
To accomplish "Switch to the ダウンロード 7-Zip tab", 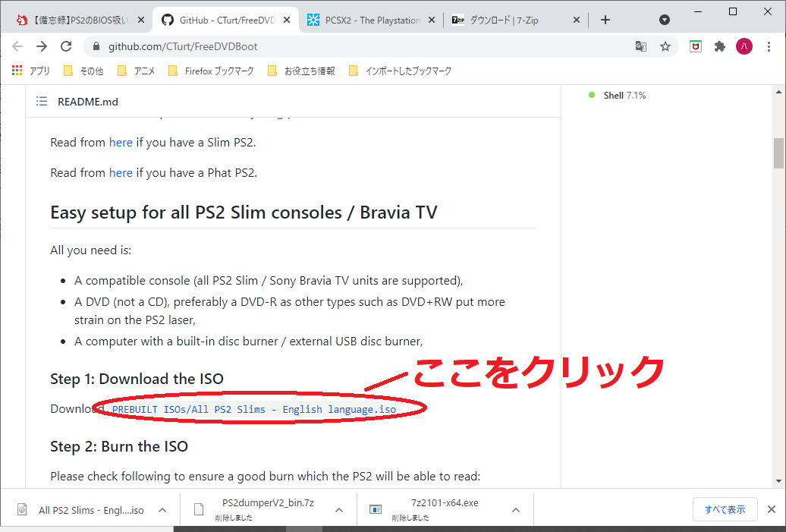I will 517,20.
